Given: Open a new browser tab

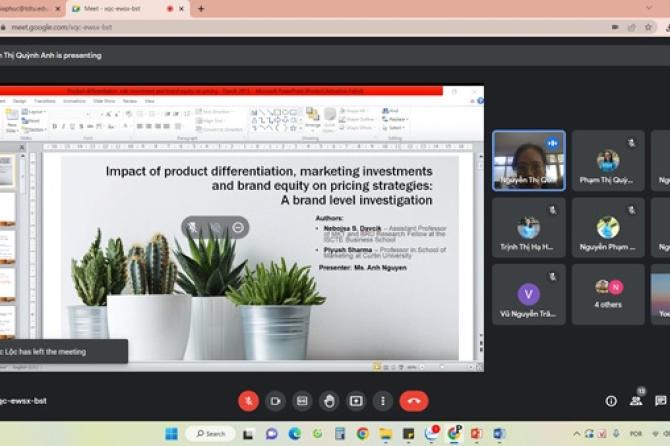Looking at the screenshot, I should click(201, 9).
